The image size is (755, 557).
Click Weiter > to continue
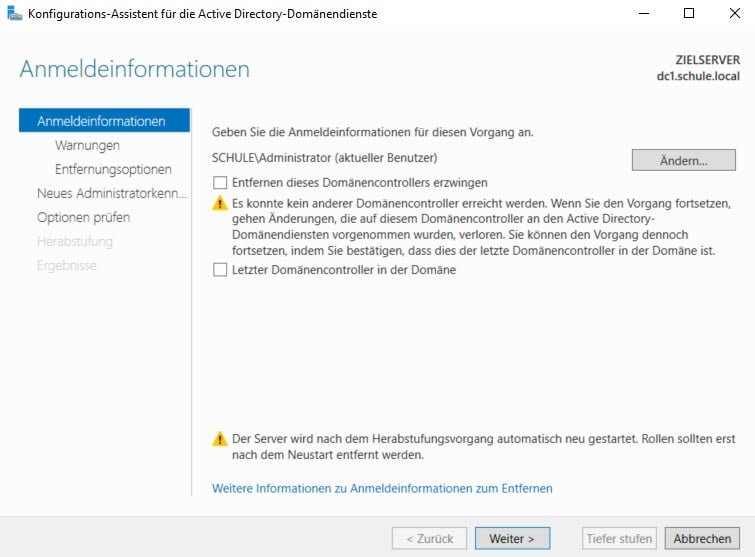512,538
